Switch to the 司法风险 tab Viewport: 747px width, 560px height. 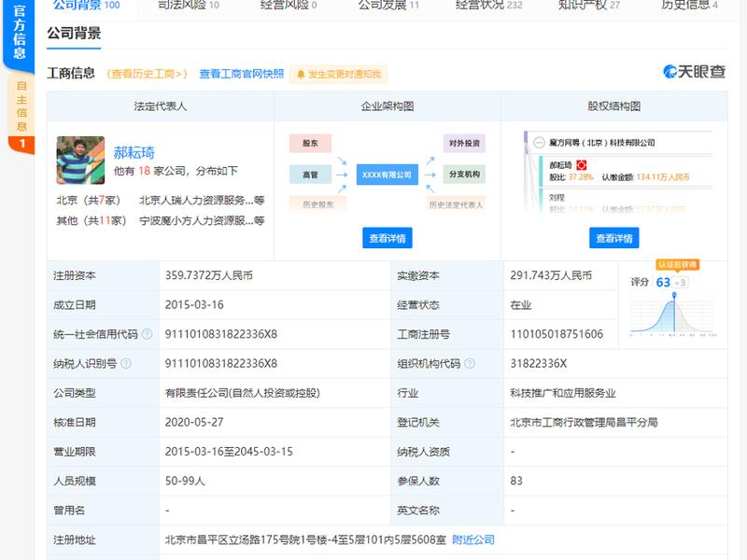[x=189, y=5]
